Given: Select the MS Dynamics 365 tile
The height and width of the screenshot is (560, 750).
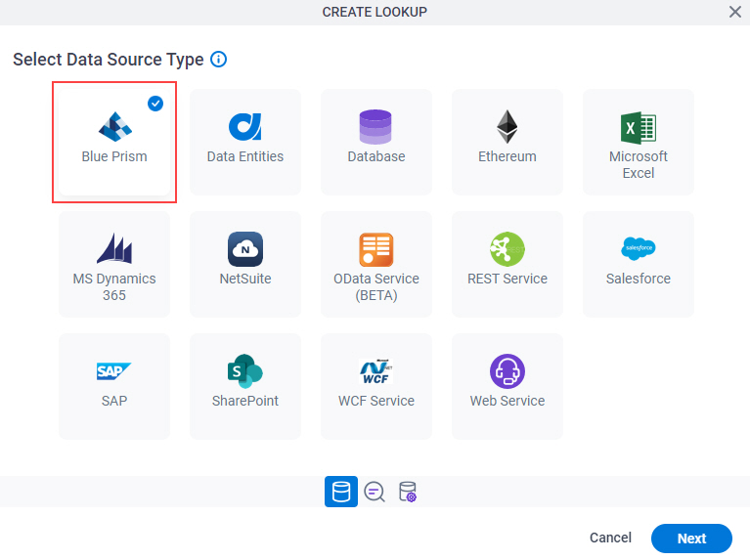Looking at the screenshot, I should [x=114, y=265].
